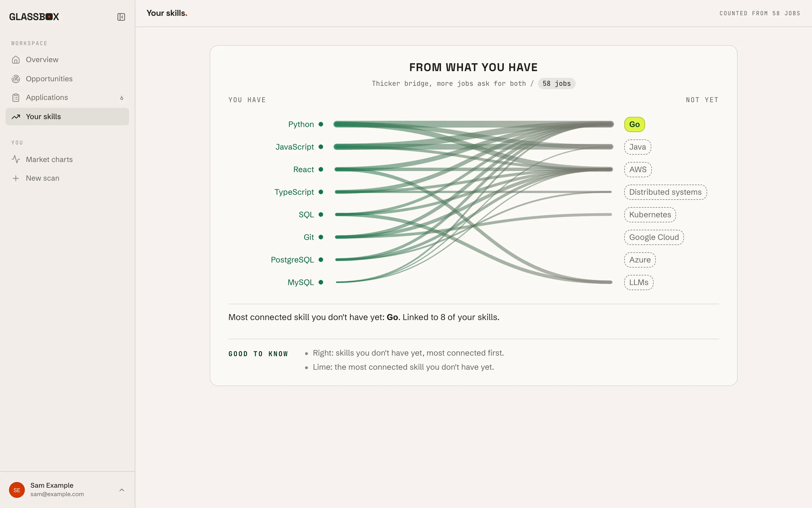Select the lime Go skill chip
The width and height of the screenshot is (812, 508).
pyautogui.click(x=634, y=124)
